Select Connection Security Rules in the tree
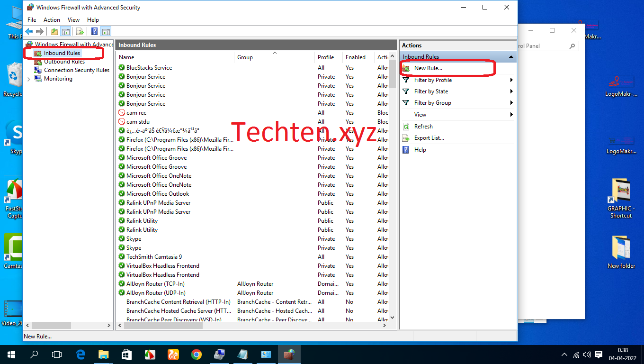This screenshot has width=644, height=364. pyautogui.click(x=77, y=70)
